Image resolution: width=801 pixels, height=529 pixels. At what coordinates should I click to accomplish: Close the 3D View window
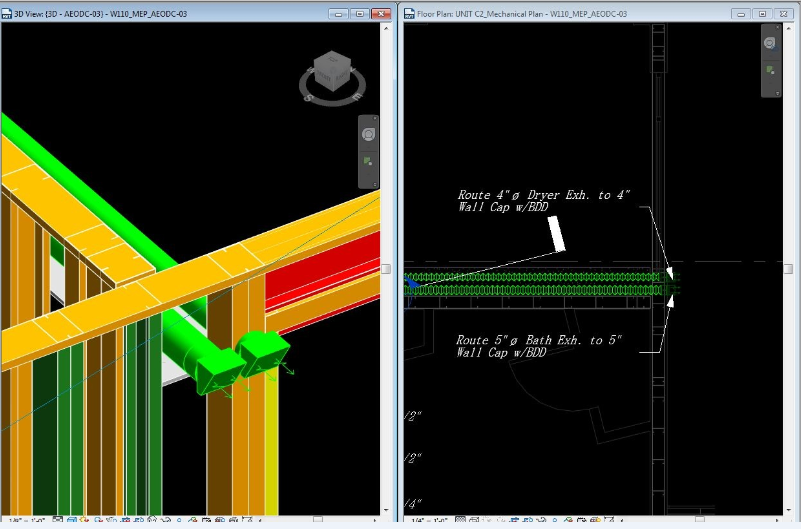(380, 15)
